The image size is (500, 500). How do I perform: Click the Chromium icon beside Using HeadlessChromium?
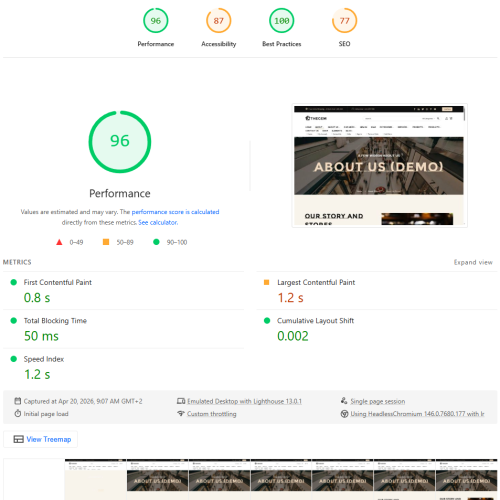[344, 414]
